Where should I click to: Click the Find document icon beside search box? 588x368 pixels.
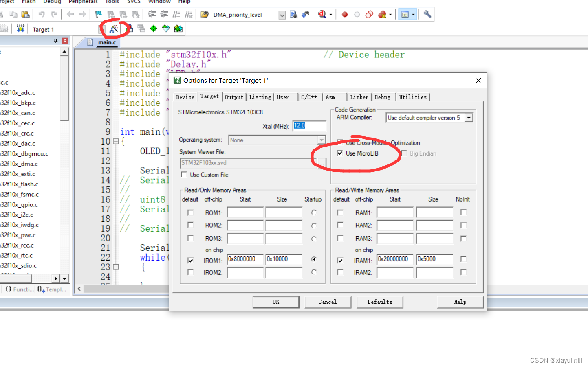click(293, 14)
